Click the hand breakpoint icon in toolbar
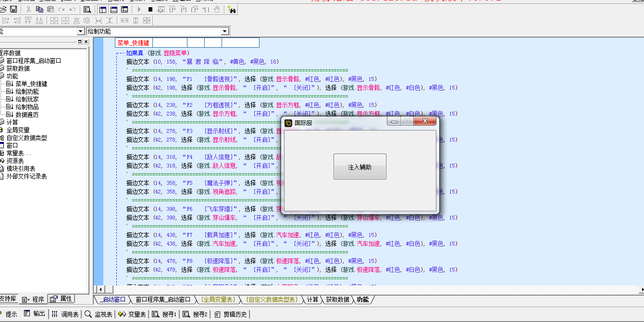 (x=217, y=9)
